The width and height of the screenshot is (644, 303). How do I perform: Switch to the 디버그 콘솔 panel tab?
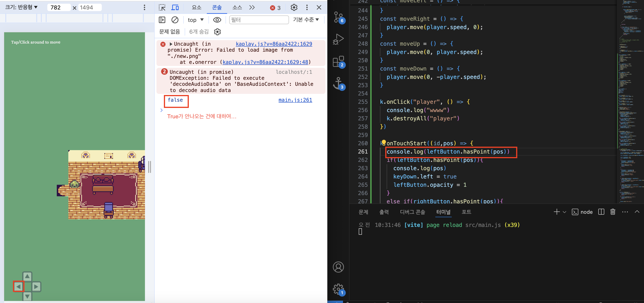(x=412, y=212)
